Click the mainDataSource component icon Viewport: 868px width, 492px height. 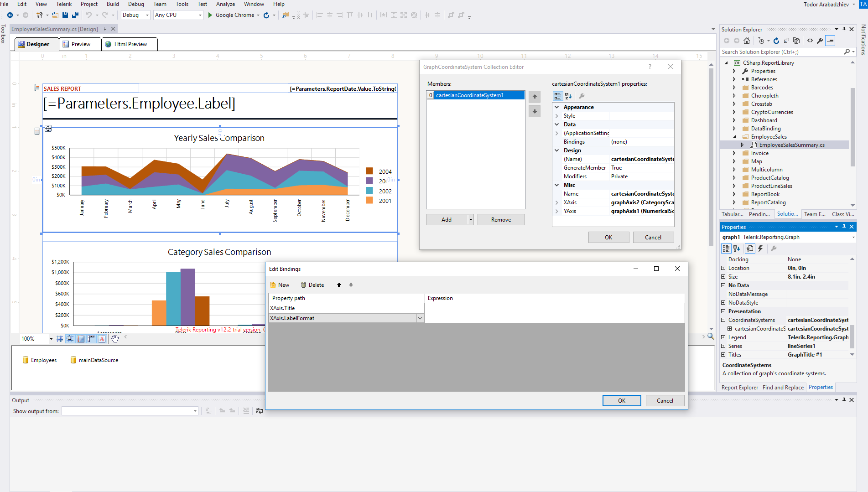tap(73, 360)
